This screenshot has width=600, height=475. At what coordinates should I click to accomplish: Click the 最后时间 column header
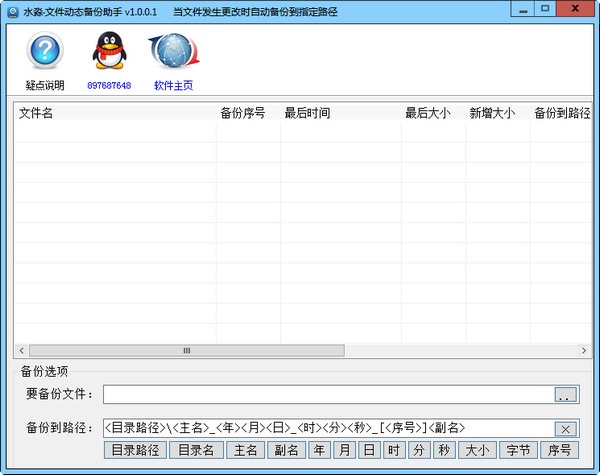tap(340, 113)
